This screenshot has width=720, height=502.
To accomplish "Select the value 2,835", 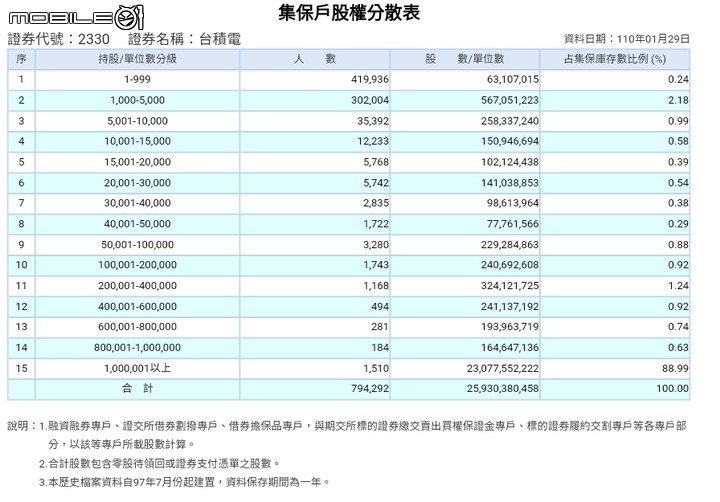I will [376, 203].
